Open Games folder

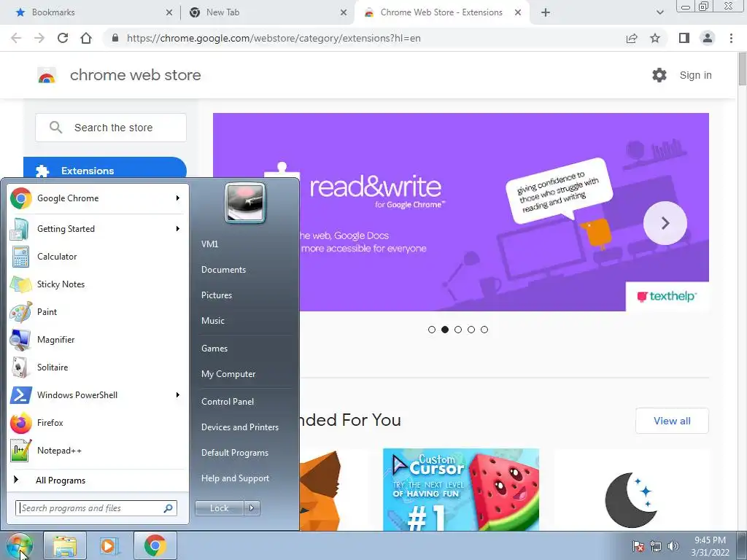[214, 348]
